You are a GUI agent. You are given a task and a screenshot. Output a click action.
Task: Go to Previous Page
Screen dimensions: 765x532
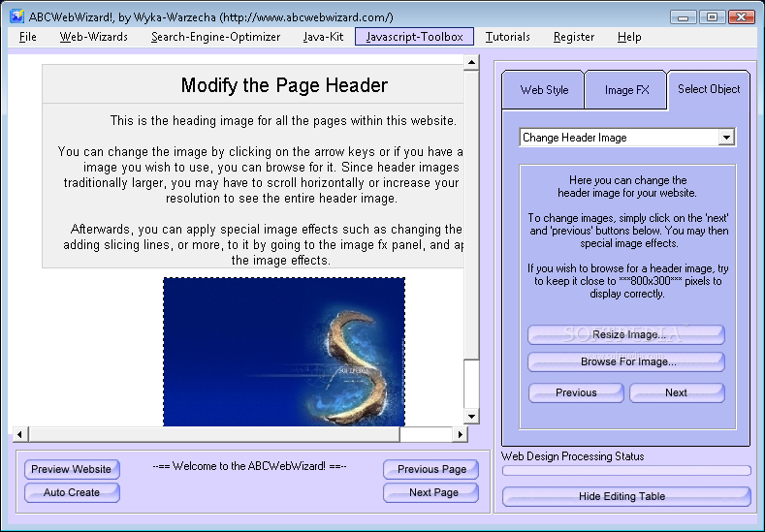(430, 470)
